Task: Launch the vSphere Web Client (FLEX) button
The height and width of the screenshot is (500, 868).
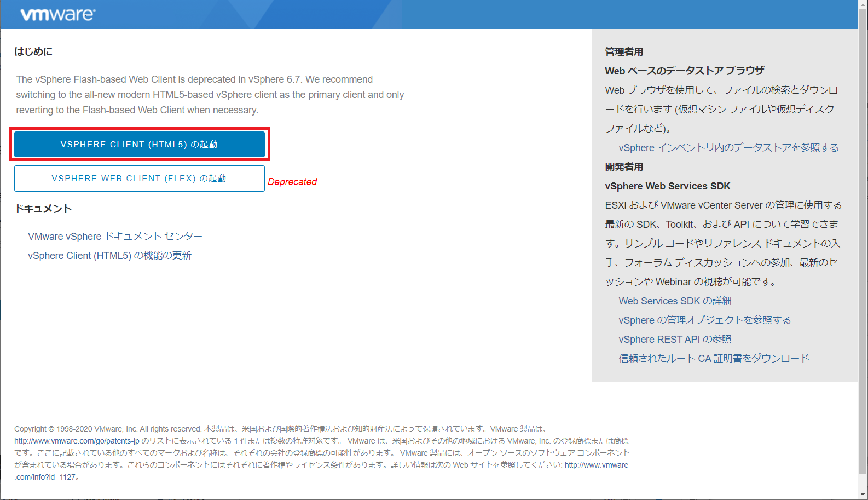Action: pyautogui.click(x=140, y=179)
